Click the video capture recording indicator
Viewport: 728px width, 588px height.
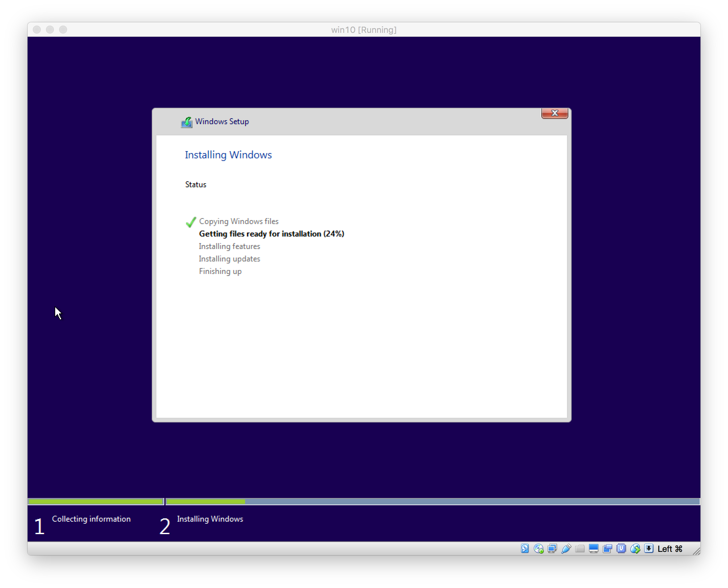pos(607,549)
